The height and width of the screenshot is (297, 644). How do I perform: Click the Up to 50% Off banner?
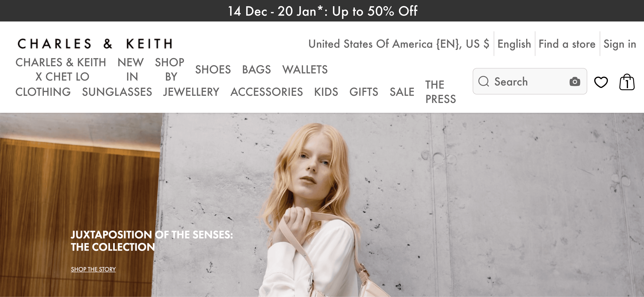(322, 11)
